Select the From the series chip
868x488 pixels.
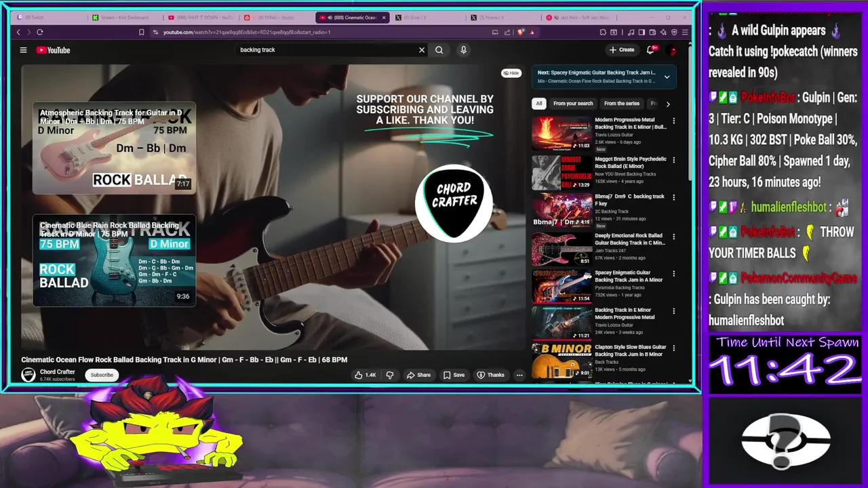point(622,104)
